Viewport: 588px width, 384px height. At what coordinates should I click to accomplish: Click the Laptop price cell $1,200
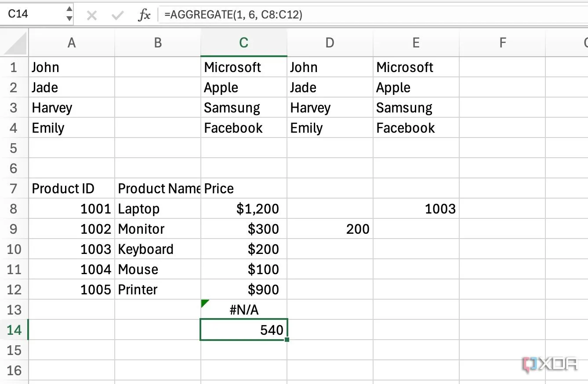[x=243, y=209]
